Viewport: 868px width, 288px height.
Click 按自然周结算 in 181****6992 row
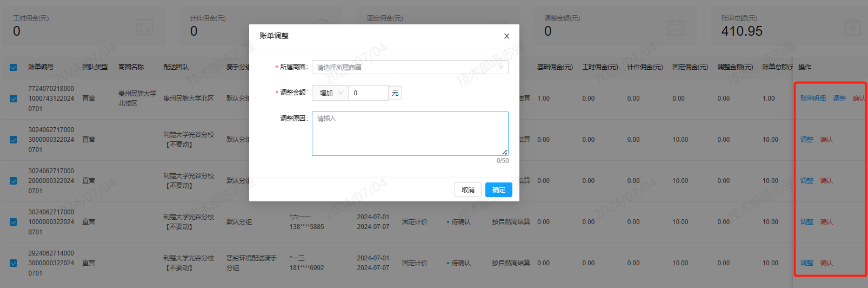coord(511,263)
